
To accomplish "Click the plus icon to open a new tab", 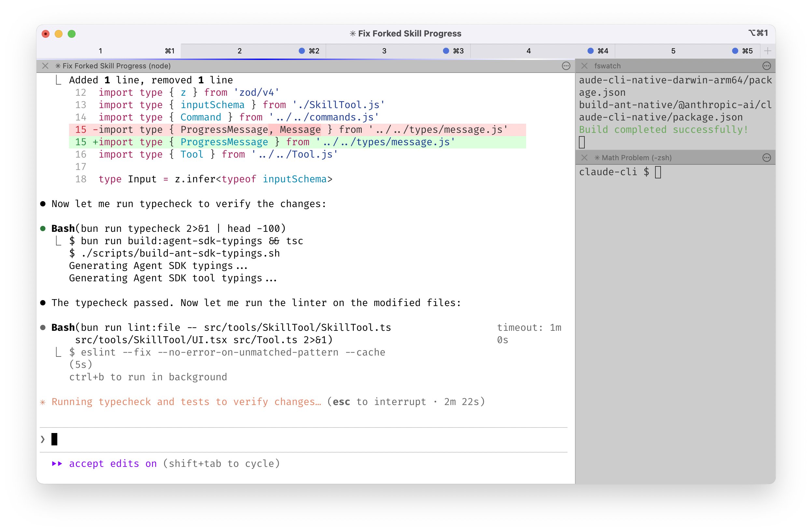I will click(x=768, y=50).
